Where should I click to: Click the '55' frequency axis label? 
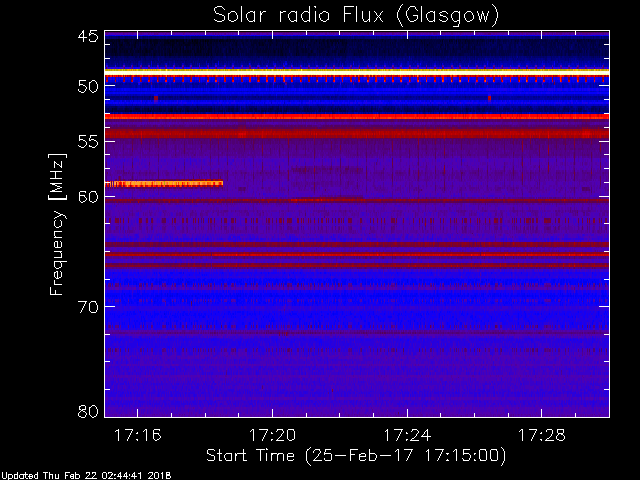pos(88,142)
